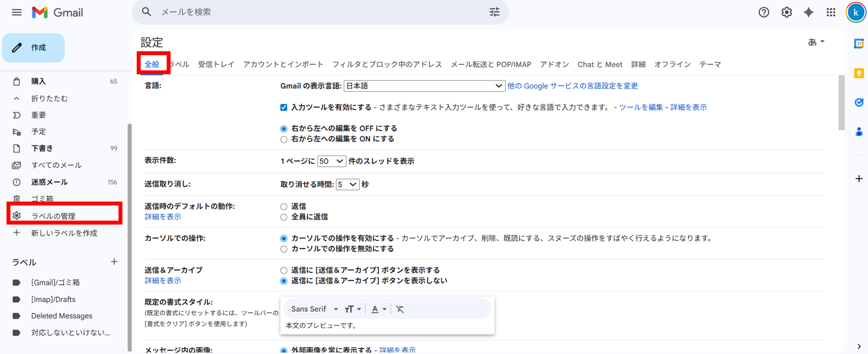Click the Settings gear icon in header
Screen dimensions: 868x354
(786, 12)
